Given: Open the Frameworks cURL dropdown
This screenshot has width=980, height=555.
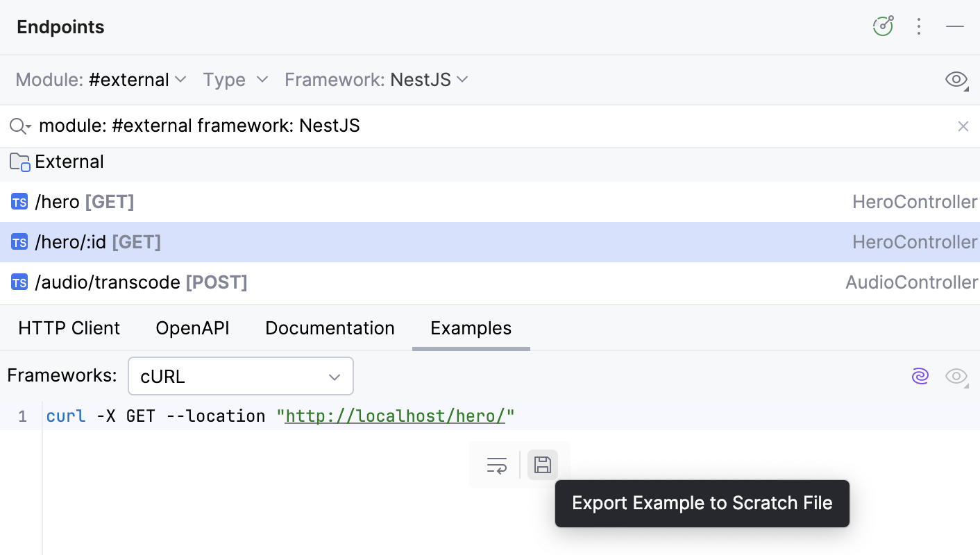Looking at the screenshot, I should coord(240,376).
